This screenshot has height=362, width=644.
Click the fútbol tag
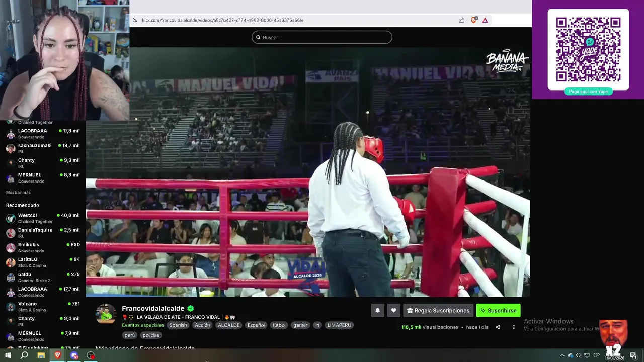[279, 325]
